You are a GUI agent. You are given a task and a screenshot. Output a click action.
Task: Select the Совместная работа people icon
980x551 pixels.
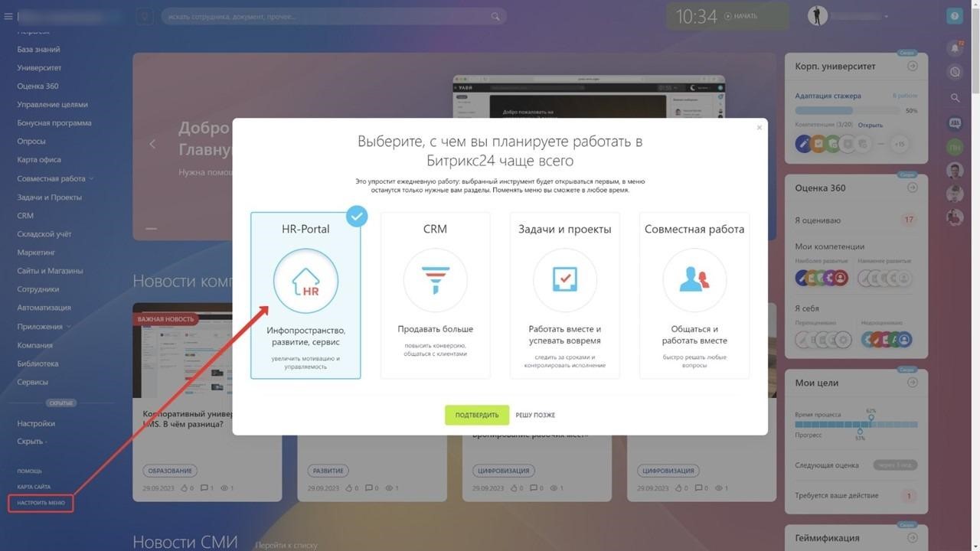pos(694,281)
